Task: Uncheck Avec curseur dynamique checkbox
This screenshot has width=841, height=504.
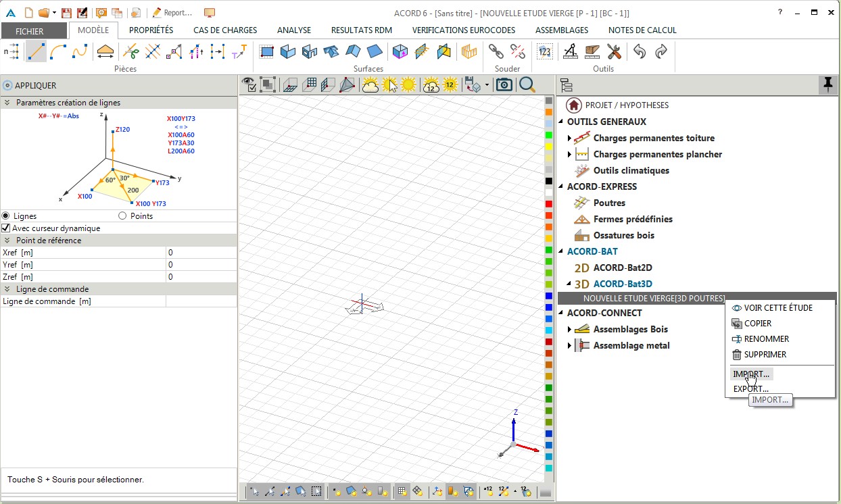Action: pos(6,228)
